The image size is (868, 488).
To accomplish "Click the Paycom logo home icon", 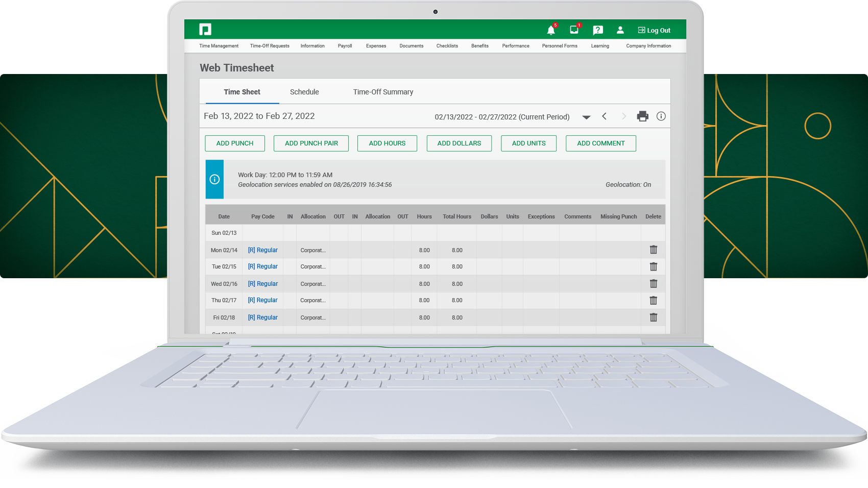I will 205,30.
